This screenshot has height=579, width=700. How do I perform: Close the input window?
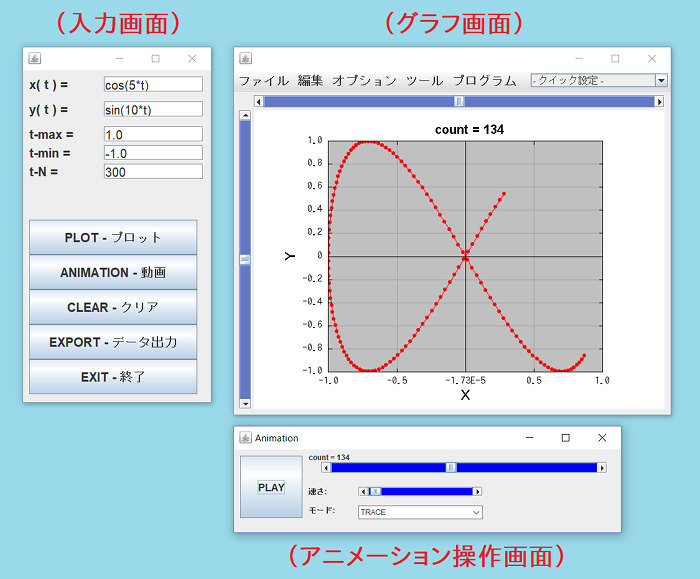click(192, 58)
